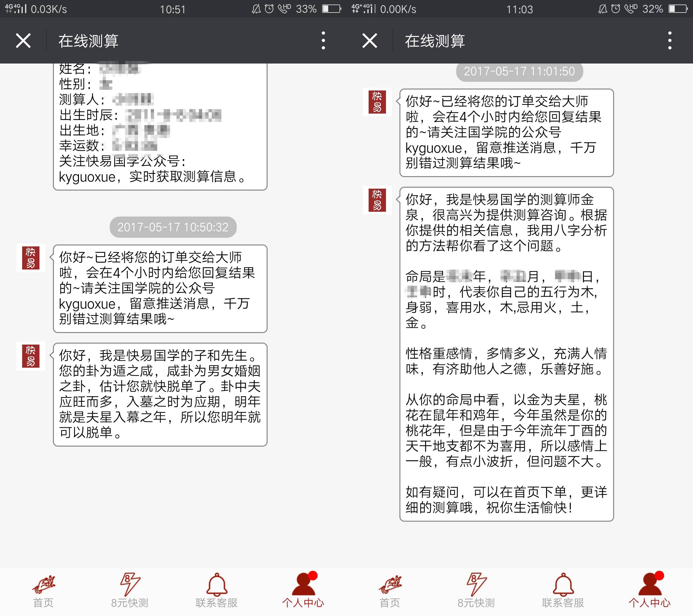Tap 8元快测 label on right bottom bar
The width and height of the screenshot is (693, 616).
point(476,603)
